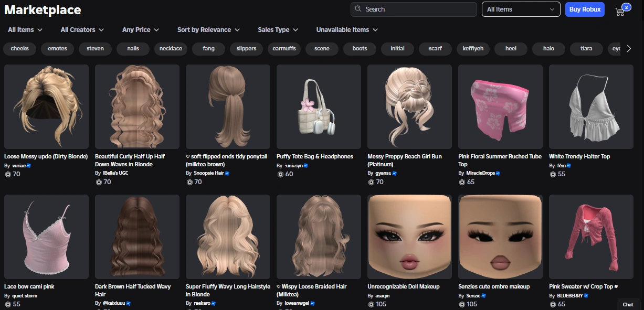Open soft flipped ends ponytail thumbnail
Image resolution: width=644 pixels, height=310 pixels.
click(x=228, y=107)
